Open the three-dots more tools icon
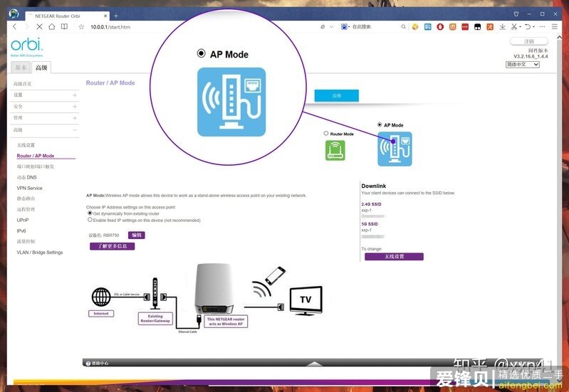This screenshot has height=392, width=569. (542, 26)
